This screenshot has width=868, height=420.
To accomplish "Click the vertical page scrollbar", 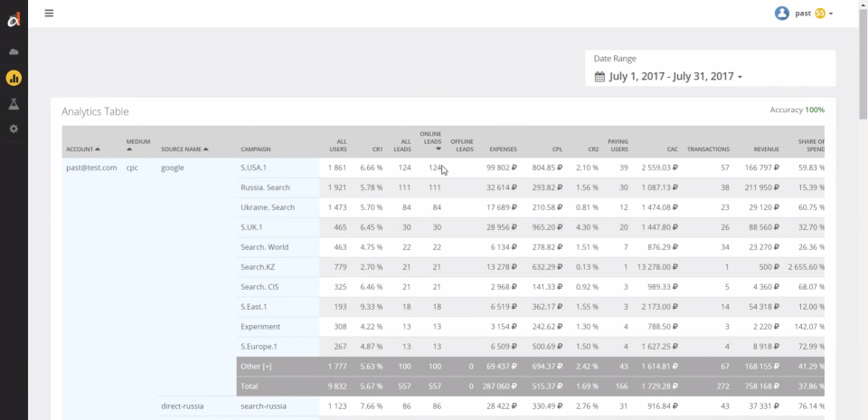I will point(863,181).
